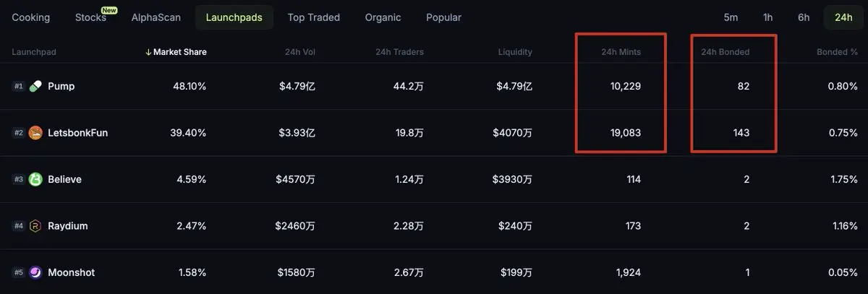Switch to the Organic tab
868x294 pixels.
click(x=383, y=17)
